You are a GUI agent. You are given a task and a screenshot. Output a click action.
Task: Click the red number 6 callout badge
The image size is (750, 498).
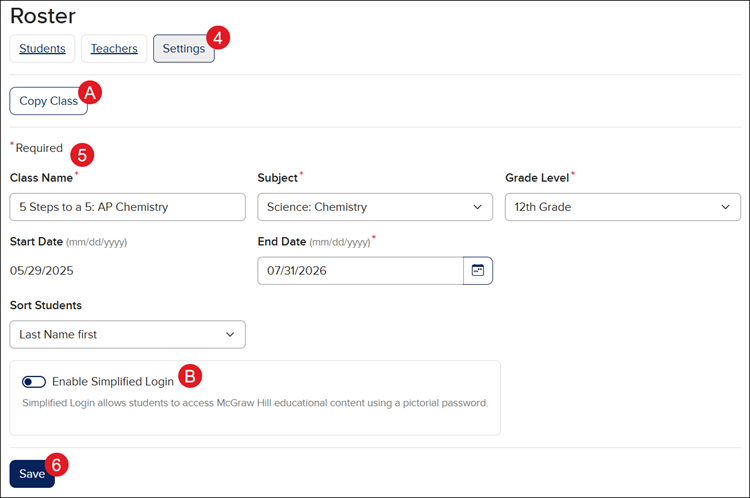coord(58,465)
